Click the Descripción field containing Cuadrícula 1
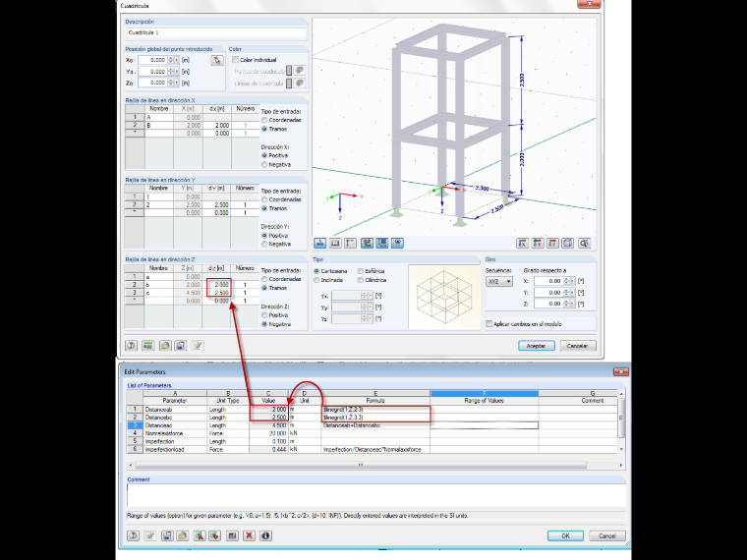747x560 pixels. [x=216, y=32]
